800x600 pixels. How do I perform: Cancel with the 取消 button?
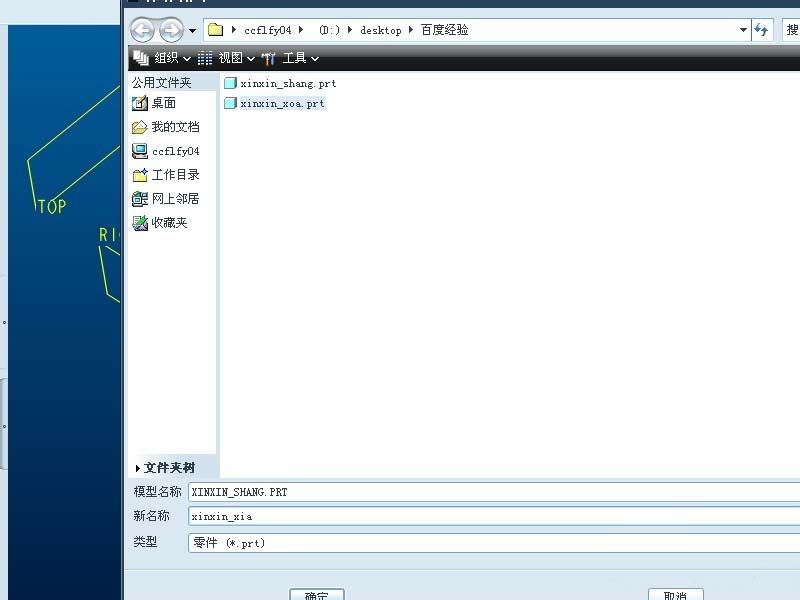click(676, 595)
